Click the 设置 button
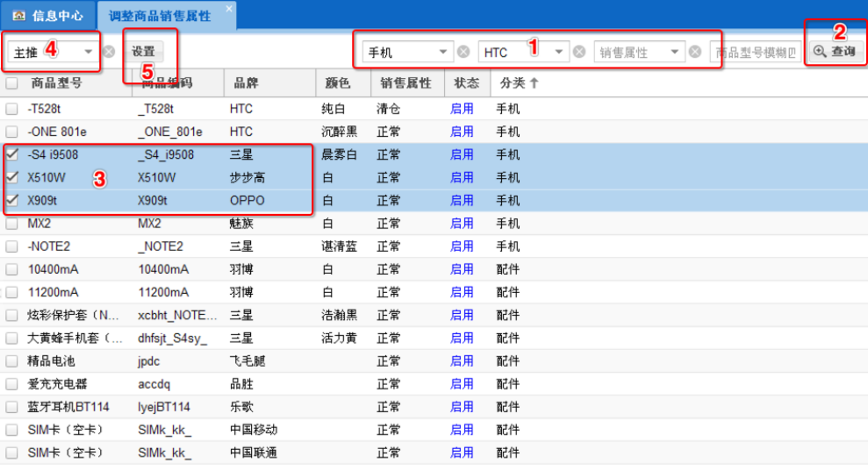Viewport: 868px width, 471px height. (143, 52)
